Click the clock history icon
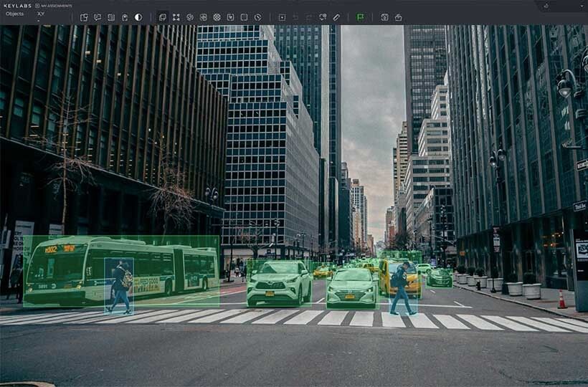Screen dimensions: 588x387 pos(257,17)
